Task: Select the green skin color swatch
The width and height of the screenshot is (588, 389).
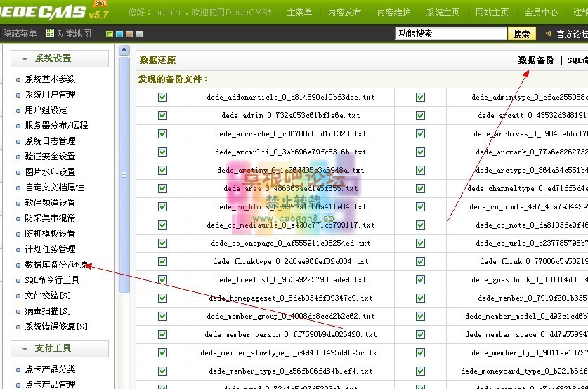Action: 110,34
